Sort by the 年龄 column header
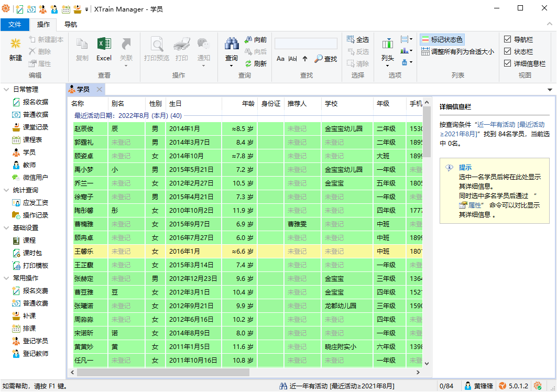The height and width of the screenshot is (392, 557). [239, 103]
